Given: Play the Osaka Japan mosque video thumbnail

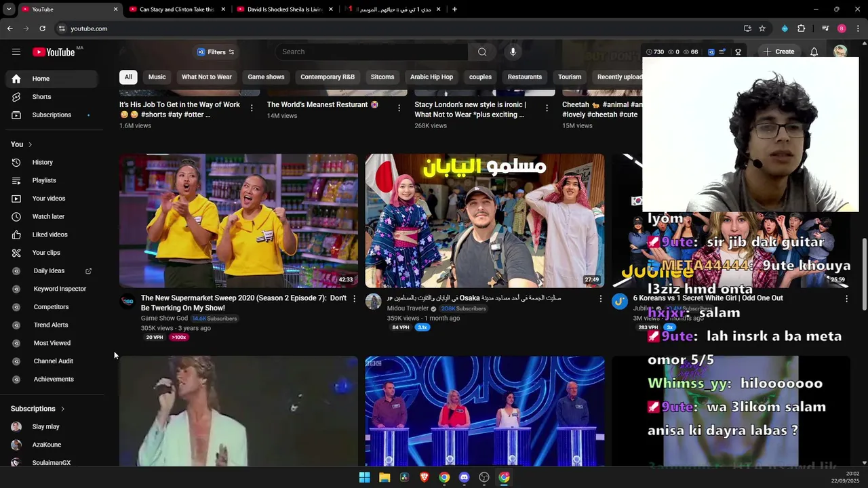Looking at the screenshot, I should [485, 221].
